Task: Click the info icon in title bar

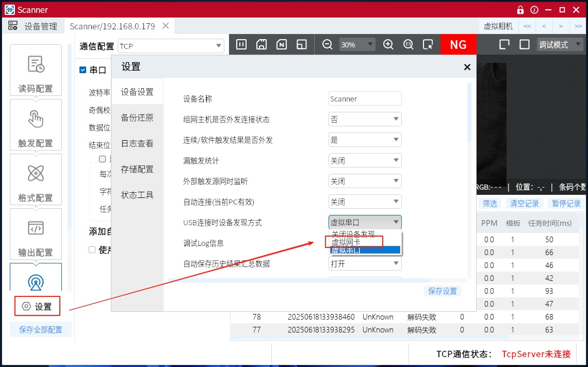Action: click(534, 10)
